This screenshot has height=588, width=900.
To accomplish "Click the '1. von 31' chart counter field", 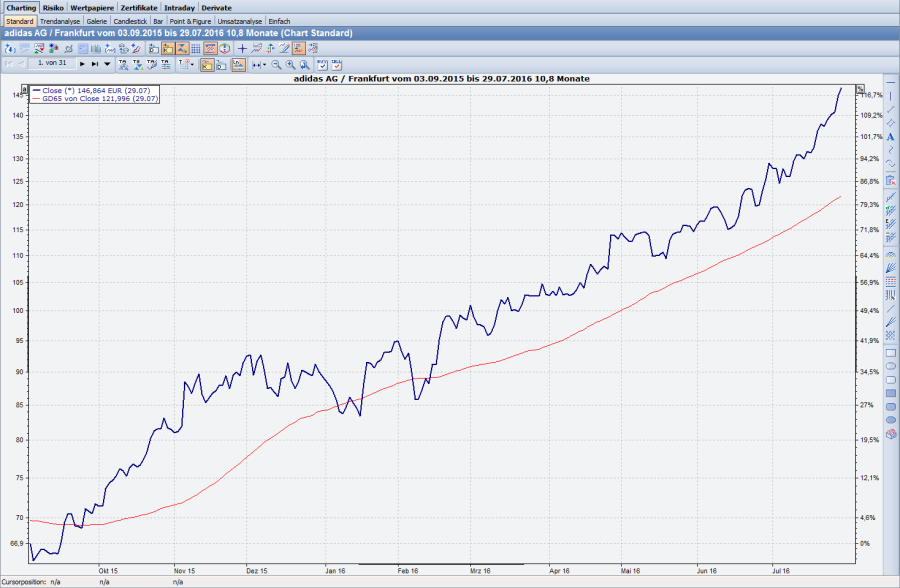I will tap(51, 64).
